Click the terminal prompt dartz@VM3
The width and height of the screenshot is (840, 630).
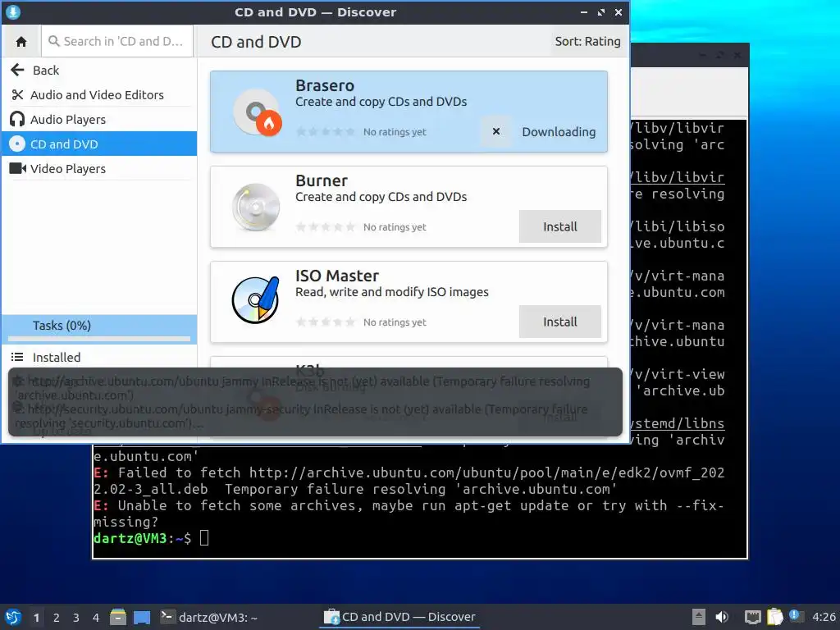tap(130, 538)
